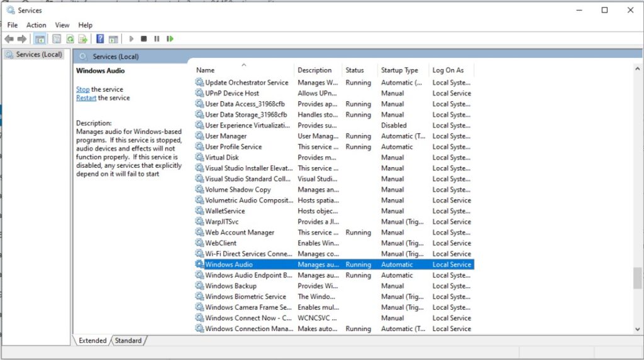The image size is (644, 360).
Task: Select the Windows Biometric Service row
Action: (x=334, y=297)
